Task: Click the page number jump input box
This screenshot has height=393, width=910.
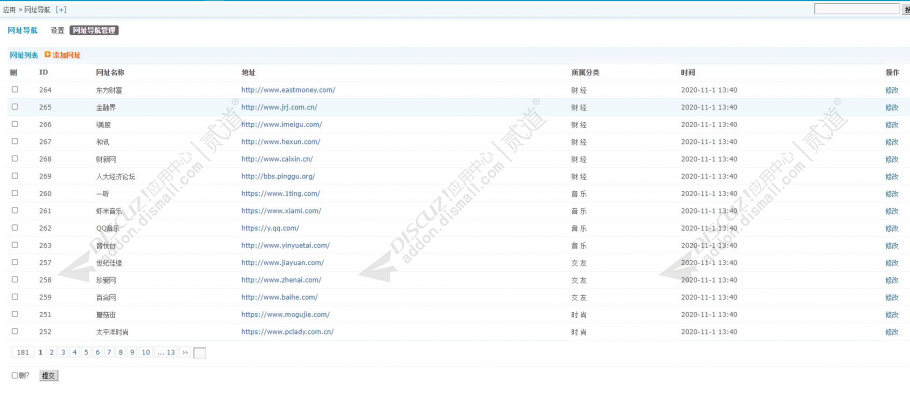Action: (x=199, y=353)
